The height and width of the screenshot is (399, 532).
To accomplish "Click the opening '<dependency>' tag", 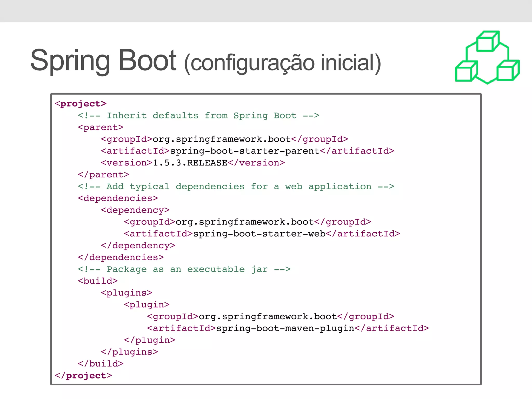I will 135,210.
